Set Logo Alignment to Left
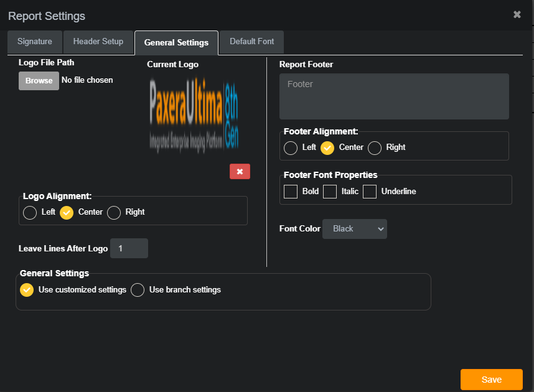This screenshot has width=534, height=392. click(x=30, y=213)
